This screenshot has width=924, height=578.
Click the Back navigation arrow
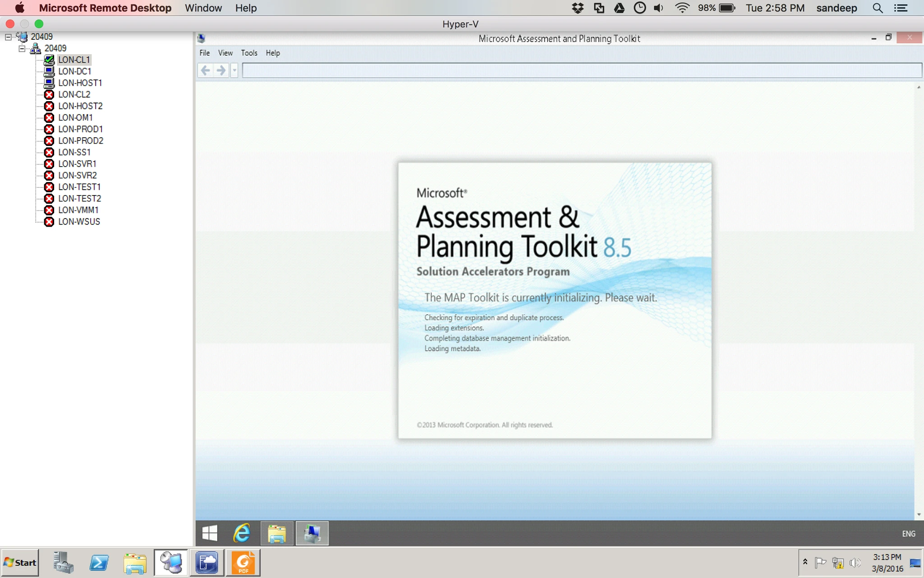205,70
